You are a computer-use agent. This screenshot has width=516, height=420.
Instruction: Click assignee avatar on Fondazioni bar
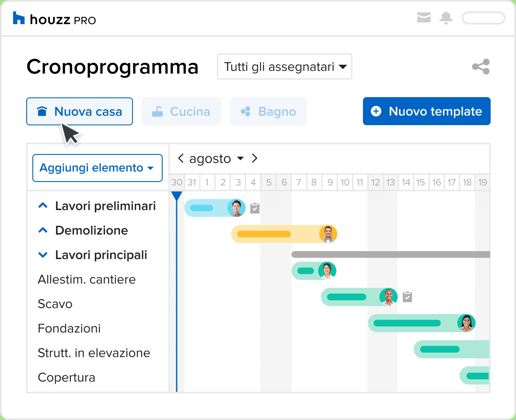click(x=466, y=323)
